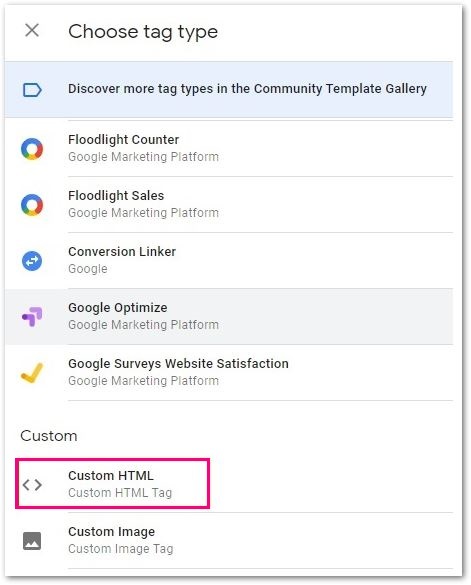Click the yellow checkmark Surveys icon
The height and width of the screenshot is (585, 471).
tap(32, 373)
